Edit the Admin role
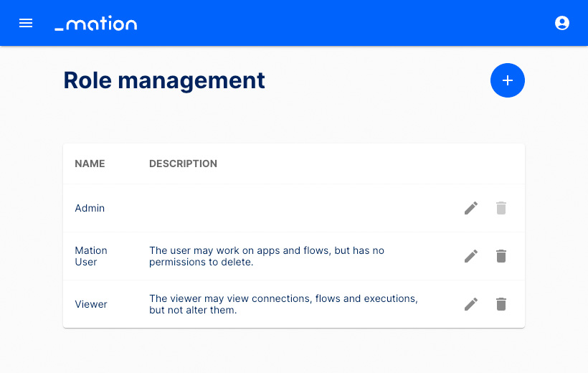 (471, 208)
